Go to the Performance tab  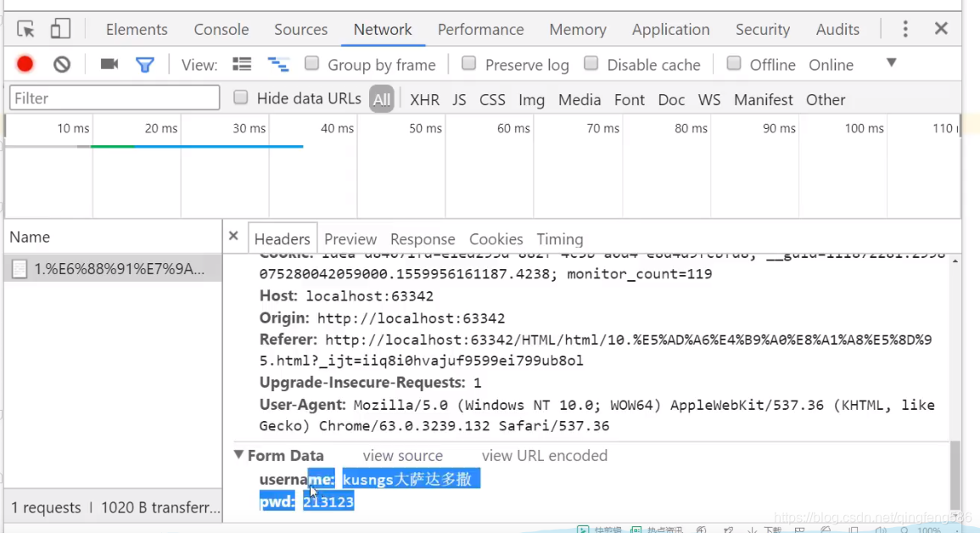coord(480,30)
